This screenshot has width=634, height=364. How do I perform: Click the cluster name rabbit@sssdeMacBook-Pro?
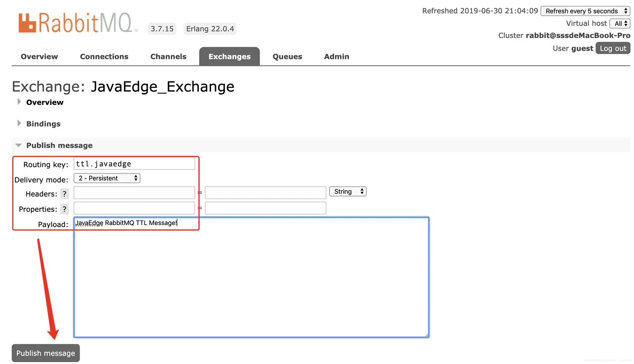pos(578,35)
